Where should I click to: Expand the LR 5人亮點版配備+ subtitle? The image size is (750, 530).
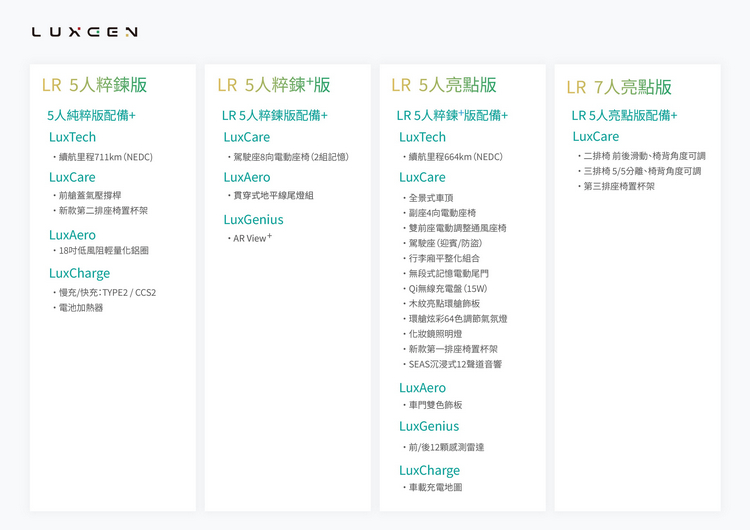pyautogui.click(x=624, y=115)
